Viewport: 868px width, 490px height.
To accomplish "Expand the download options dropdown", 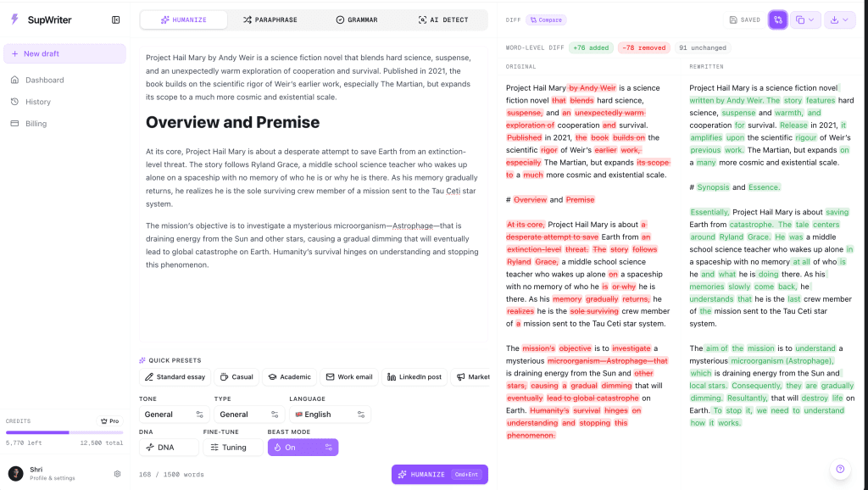I will pyautogui.click(x=840, y=20).
